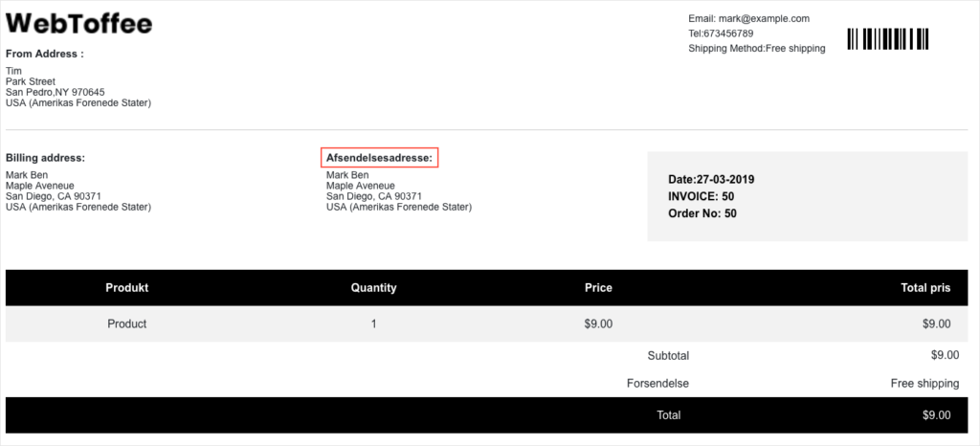The height and width of the screenshot is (446, 980).
Task: Click the Order No: 50 line
Action: 702,213
